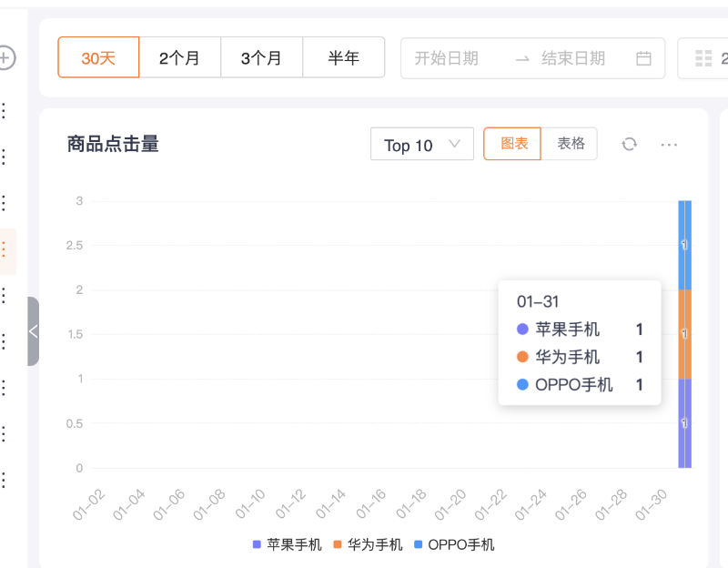
Task: Switch to 表格 view
Action: click(x=571, y=144)
